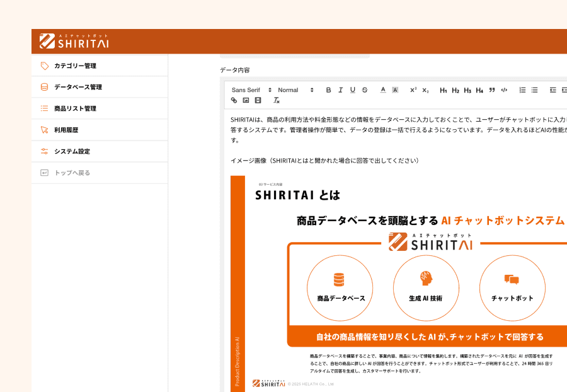Toggle underline formatting
The height and width of the screenshot is (392, 567).
[x=353, y=90]
